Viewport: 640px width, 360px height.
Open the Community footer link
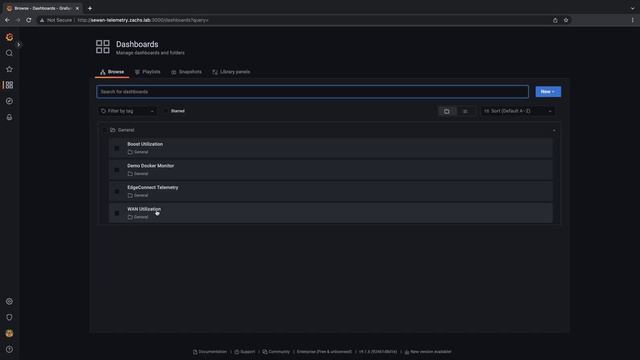[x=276, y=352]
